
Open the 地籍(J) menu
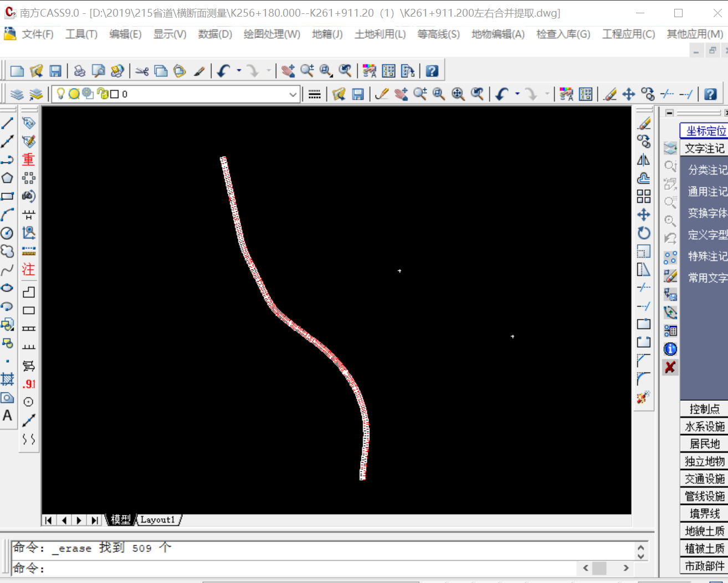(x=327, y=34)
